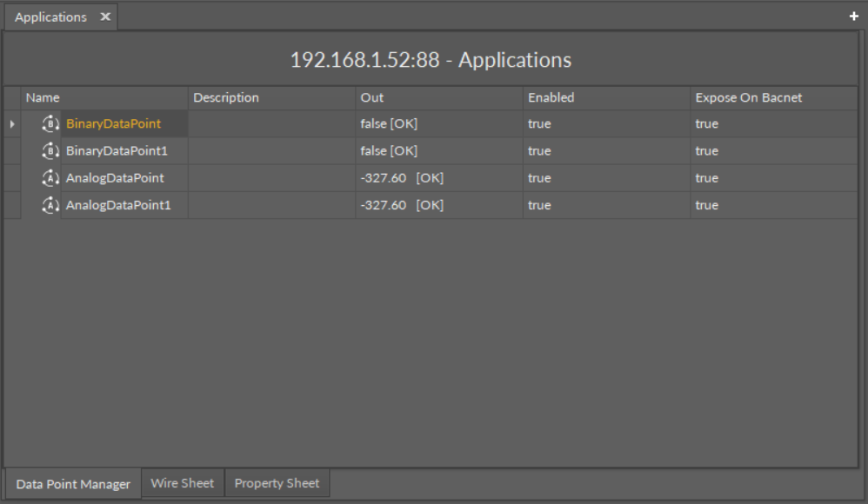
Task: Click Expose On Bacnet value for AnalogDataPoint
Action: [x=707, y=178]
